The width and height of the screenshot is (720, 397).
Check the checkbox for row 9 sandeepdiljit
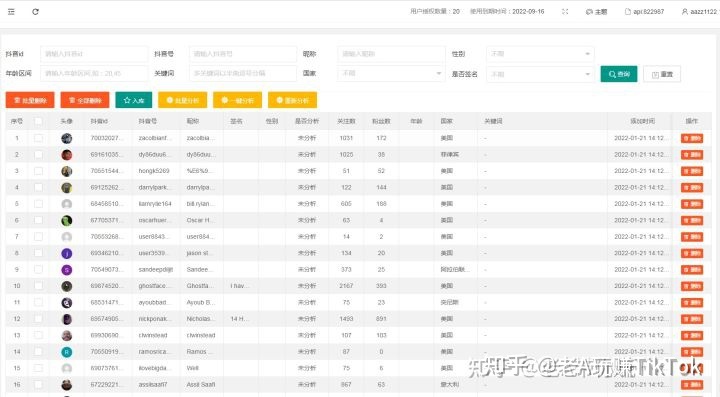point(39,270)
